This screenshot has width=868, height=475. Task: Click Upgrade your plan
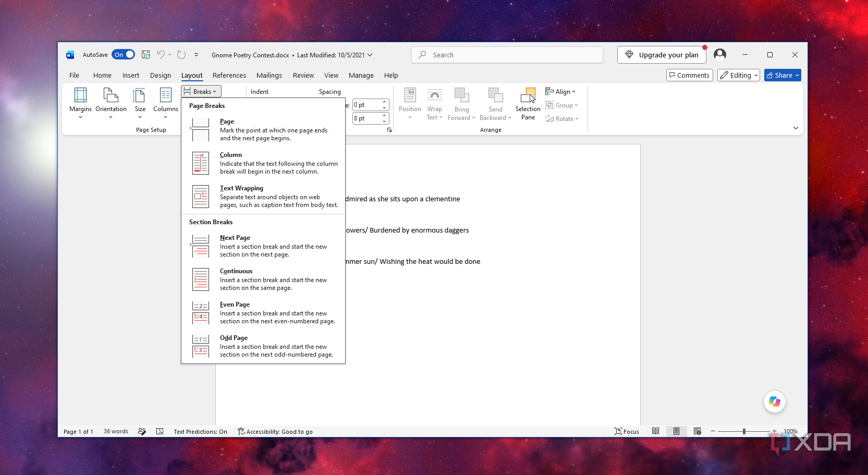[x=662, y=55]
